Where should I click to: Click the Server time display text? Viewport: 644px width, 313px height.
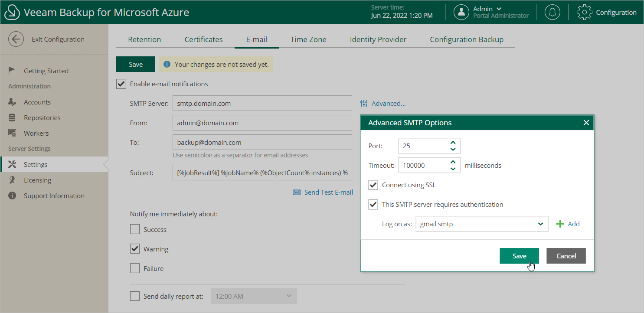tap(402, 12)
